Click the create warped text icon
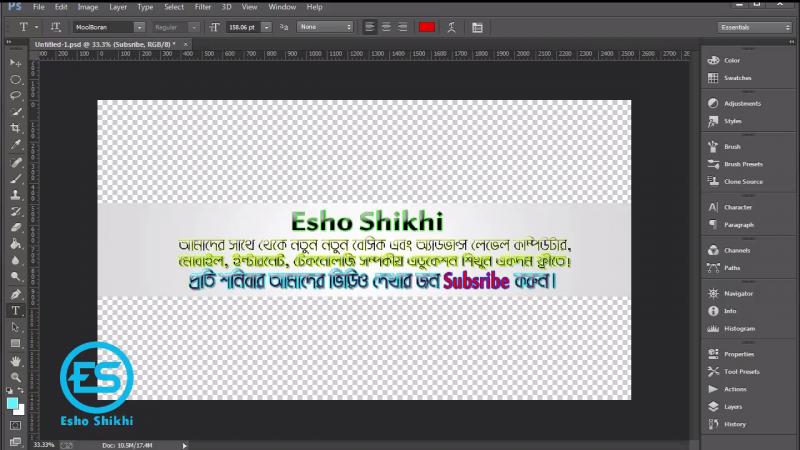This screenshot has width=800, height=450. pyautogui.click(x=453, y=26)
